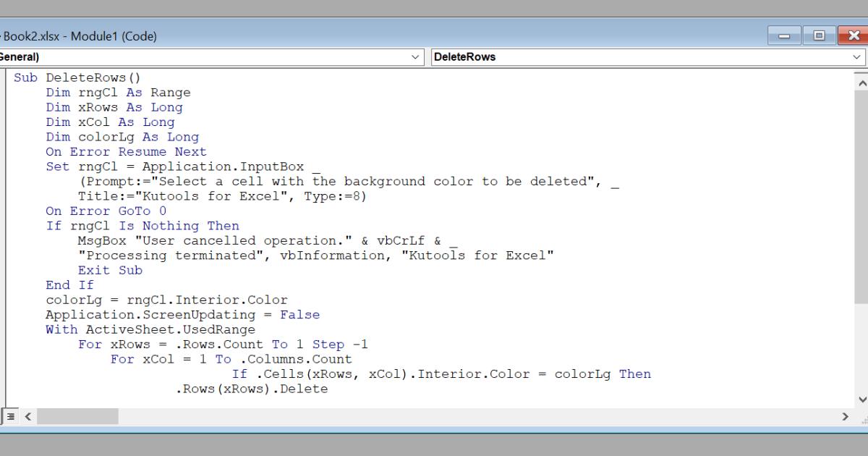
Task: Click the vertical scrollbar thumb
Action: 861,195
